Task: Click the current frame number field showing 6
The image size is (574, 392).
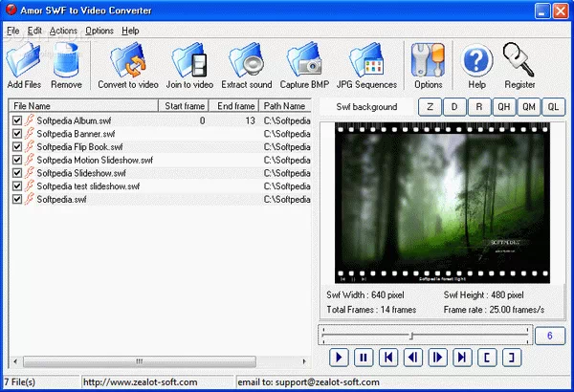Action: click(x=550, y=336)
